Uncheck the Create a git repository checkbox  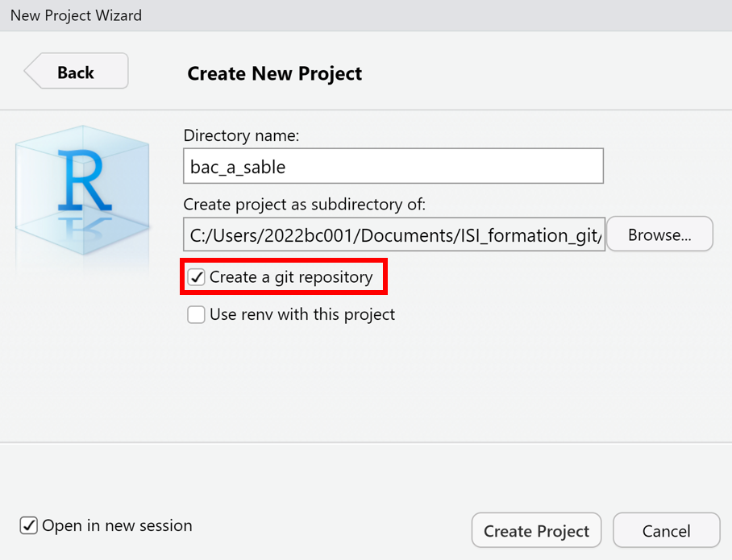click(x=197, y=278)
